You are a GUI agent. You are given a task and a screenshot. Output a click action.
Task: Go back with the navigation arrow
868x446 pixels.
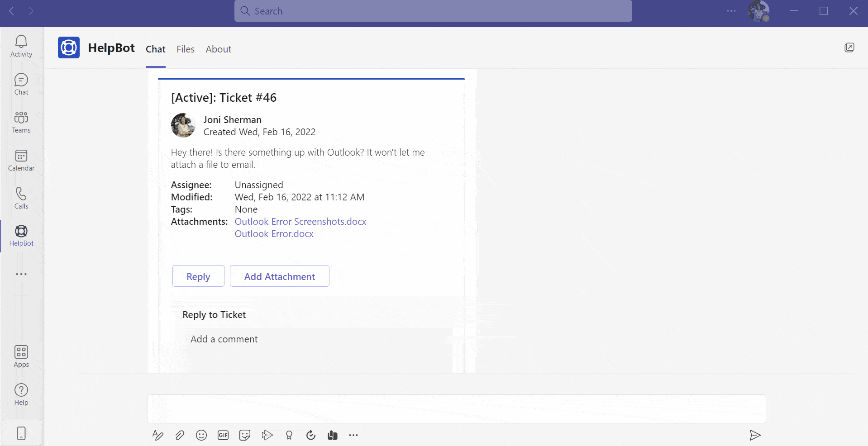coord(12,11)
